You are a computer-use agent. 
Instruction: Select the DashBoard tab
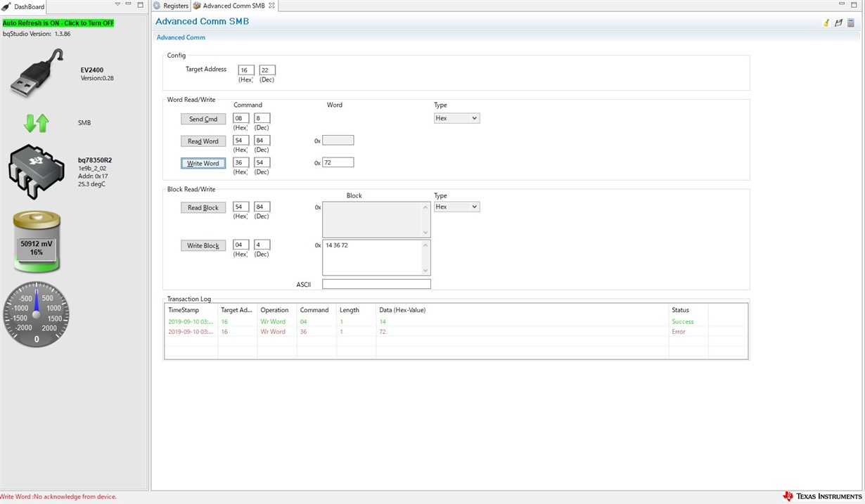pyautogui.click(x=25, y=6)
